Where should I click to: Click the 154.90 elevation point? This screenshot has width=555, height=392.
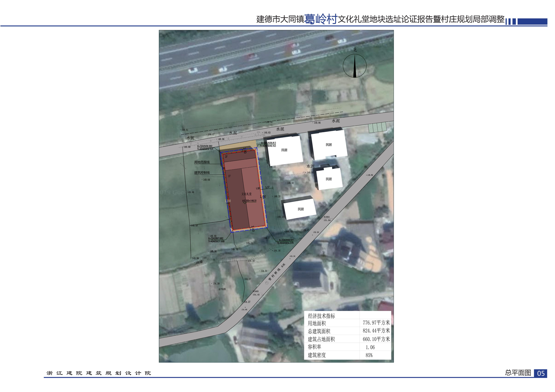coord(244,309)
